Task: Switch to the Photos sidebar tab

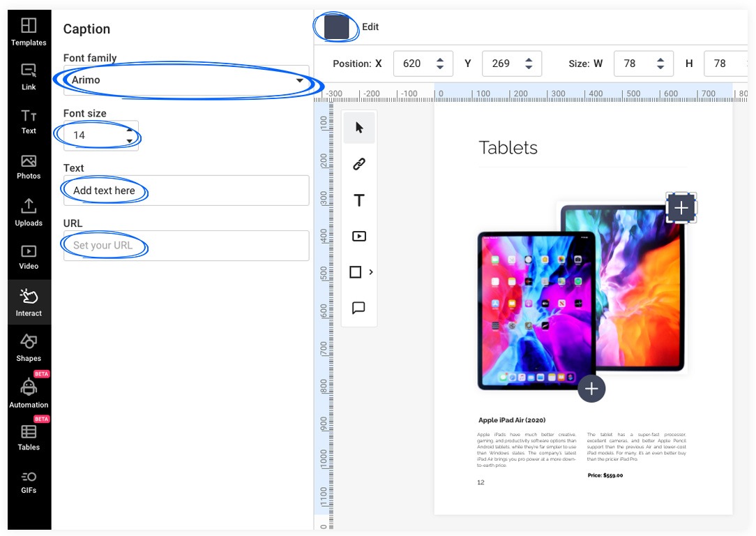Action: [29, 167]
